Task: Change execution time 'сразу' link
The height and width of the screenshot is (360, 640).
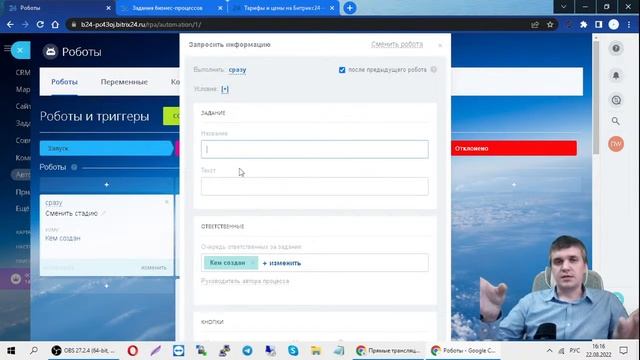Action: click(x=237, y=70)
